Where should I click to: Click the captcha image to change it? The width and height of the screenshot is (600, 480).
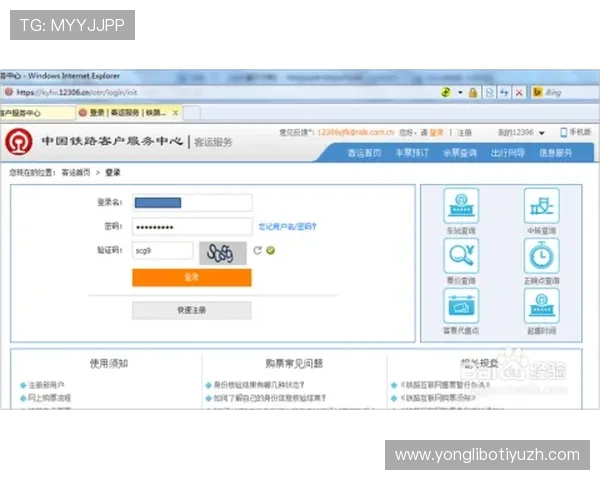tap(223, 253)
